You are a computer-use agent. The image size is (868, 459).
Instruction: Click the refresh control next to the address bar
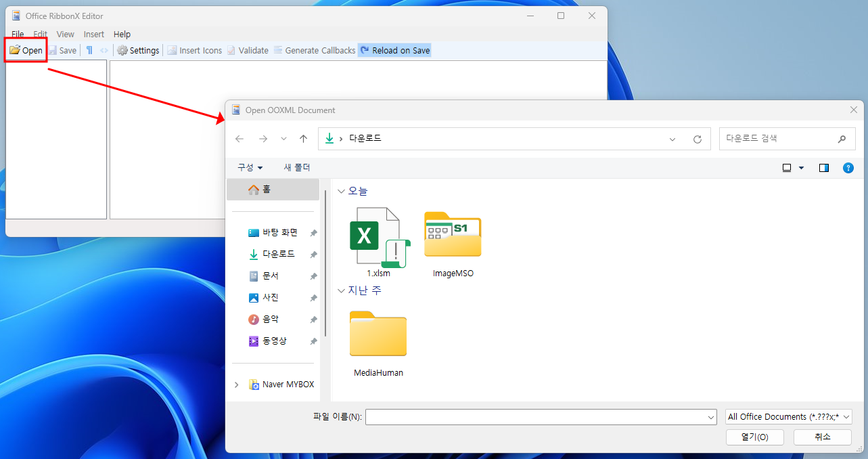[x=698, y=138]
